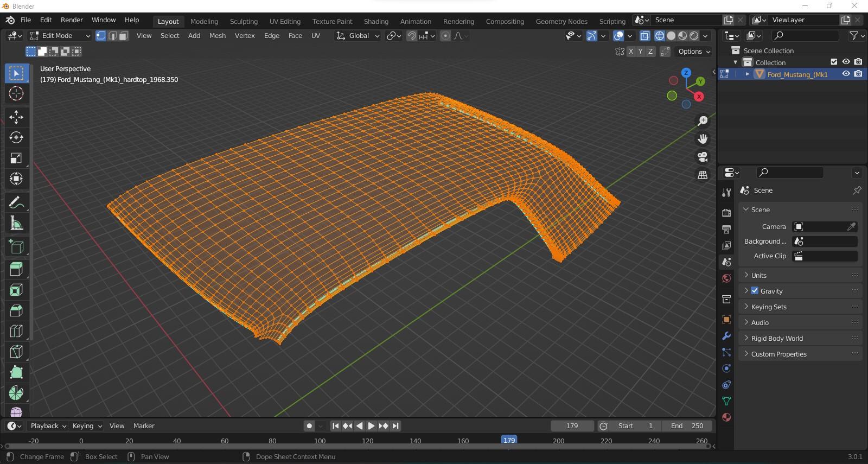
Task: Open the Edit Mode dropdown
Action: tap(60, 36)
